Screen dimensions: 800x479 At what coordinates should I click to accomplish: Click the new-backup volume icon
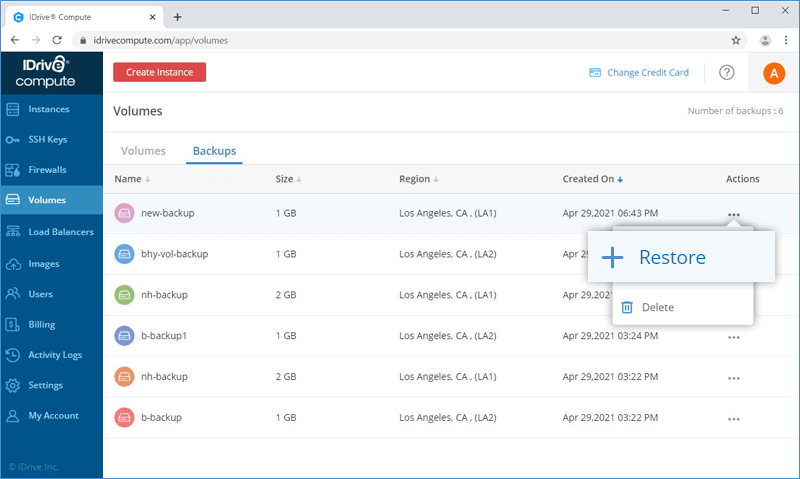point(124,213)
